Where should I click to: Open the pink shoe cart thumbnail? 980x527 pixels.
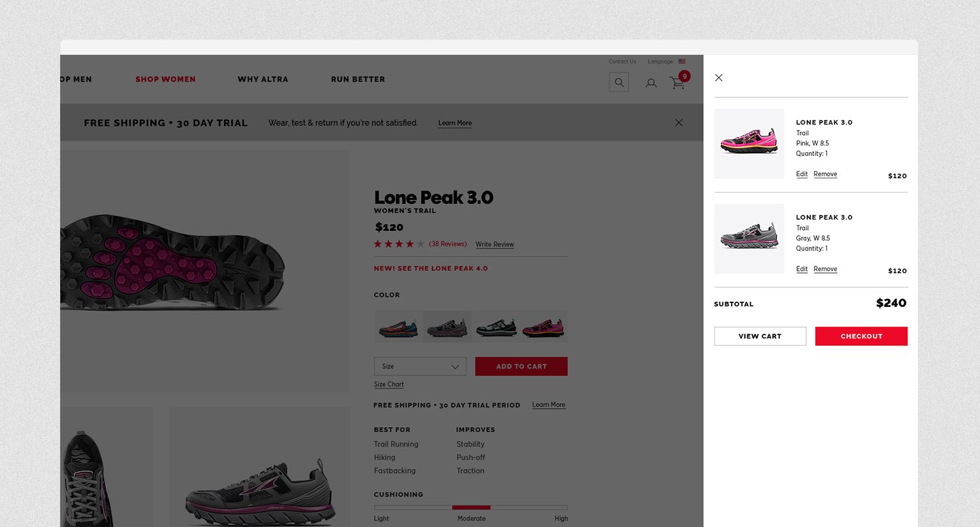pos(749,144)
